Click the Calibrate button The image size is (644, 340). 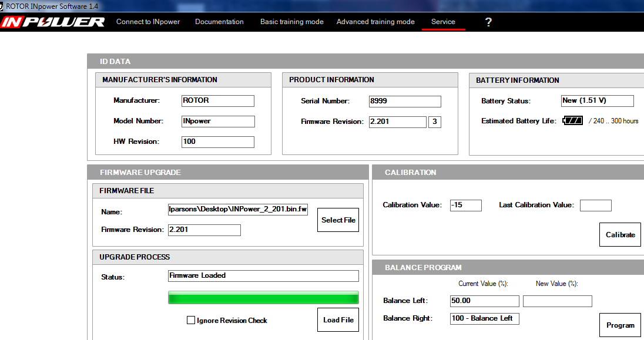pos(620,234)
